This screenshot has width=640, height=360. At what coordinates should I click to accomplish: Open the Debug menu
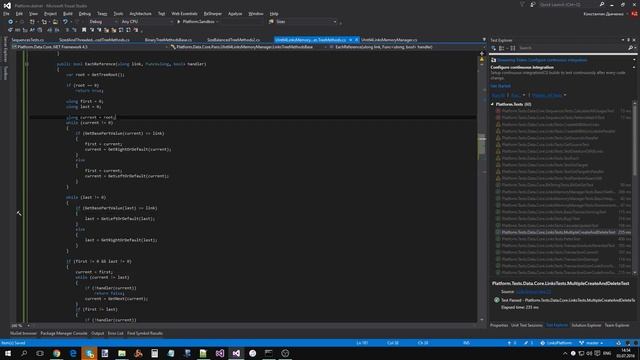[85, 13]
